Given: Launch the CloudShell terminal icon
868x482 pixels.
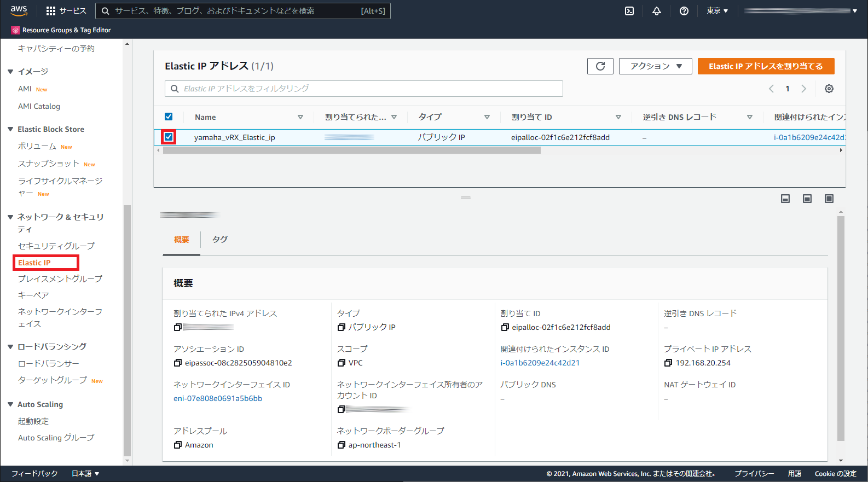Looking at the screenshot, I should point(629,11).
